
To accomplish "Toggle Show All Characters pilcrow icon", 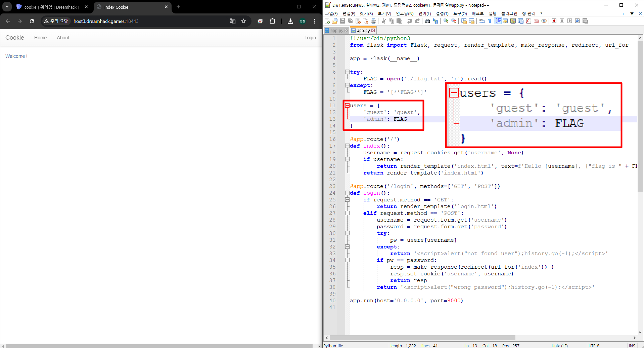I will pos(490,21).
